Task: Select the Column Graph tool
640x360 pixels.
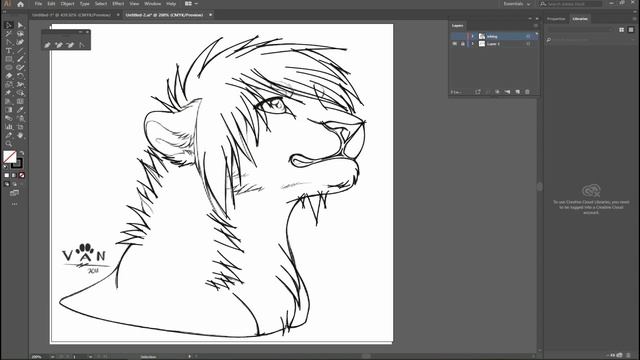Action: point(9,127)
